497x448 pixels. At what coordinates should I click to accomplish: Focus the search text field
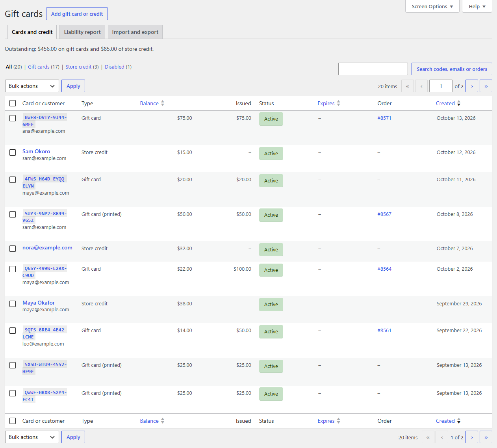pos(373,69)
